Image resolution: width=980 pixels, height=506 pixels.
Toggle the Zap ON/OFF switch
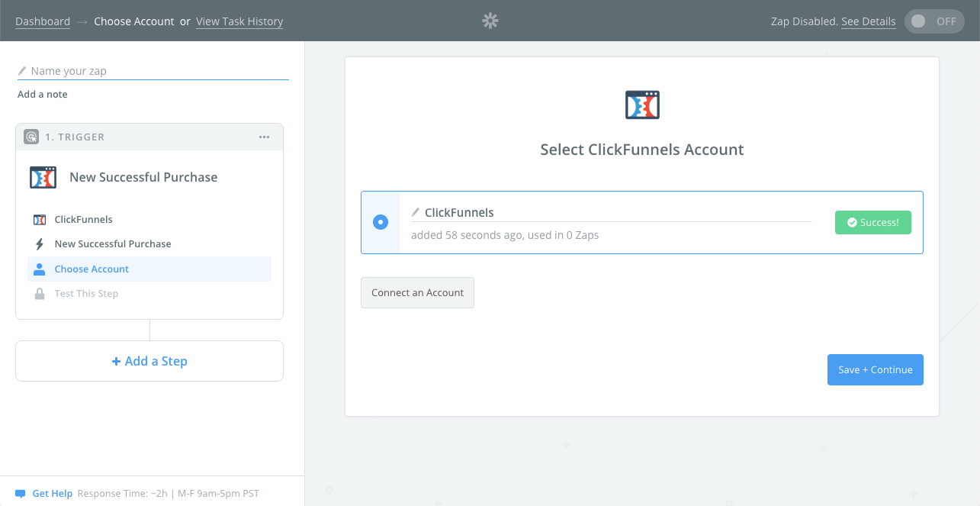pyautogui.click(x=933, y=21)
